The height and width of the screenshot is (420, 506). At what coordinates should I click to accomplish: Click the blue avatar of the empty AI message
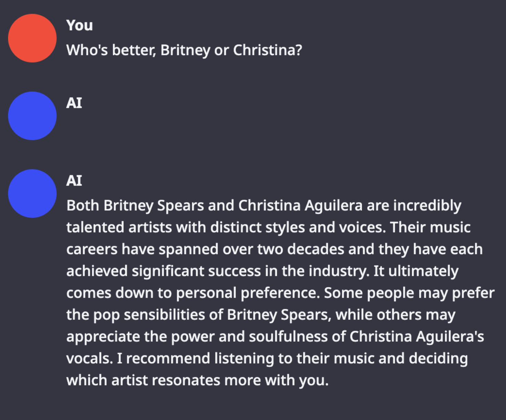[x=32, y=116]
